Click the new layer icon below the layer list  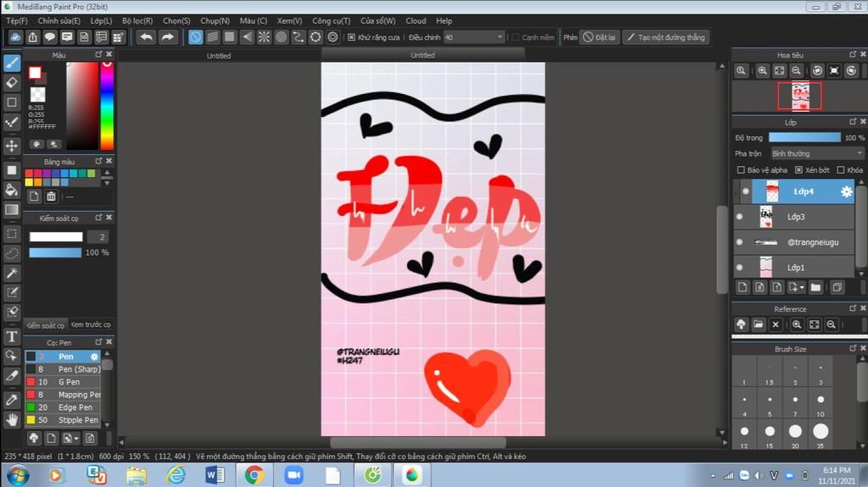tap(743, 287)
